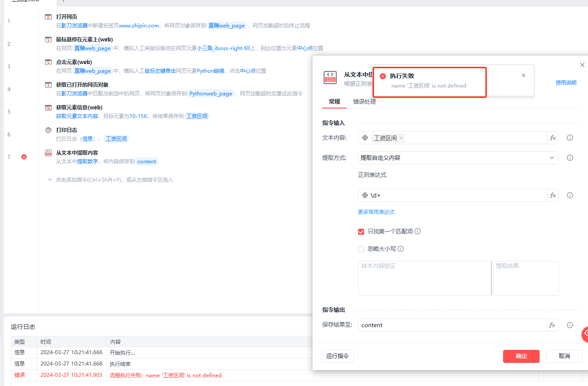Screen dimensions: 588x386
Task: Select the red 流程执行失败 error log row
Action: pyautogui.click(x=162, y=375)
